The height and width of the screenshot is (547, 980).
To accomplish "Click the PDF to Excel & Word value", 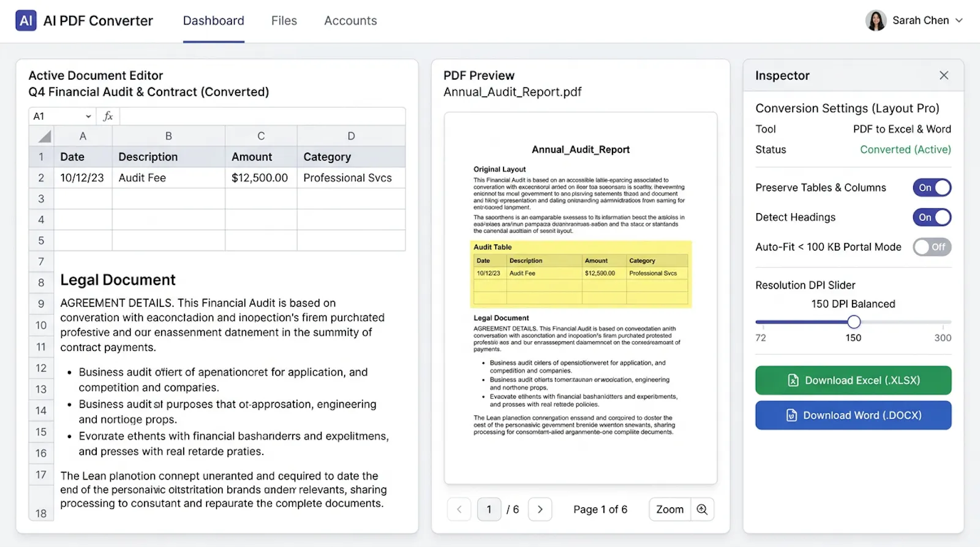I will tap(902, 129).
